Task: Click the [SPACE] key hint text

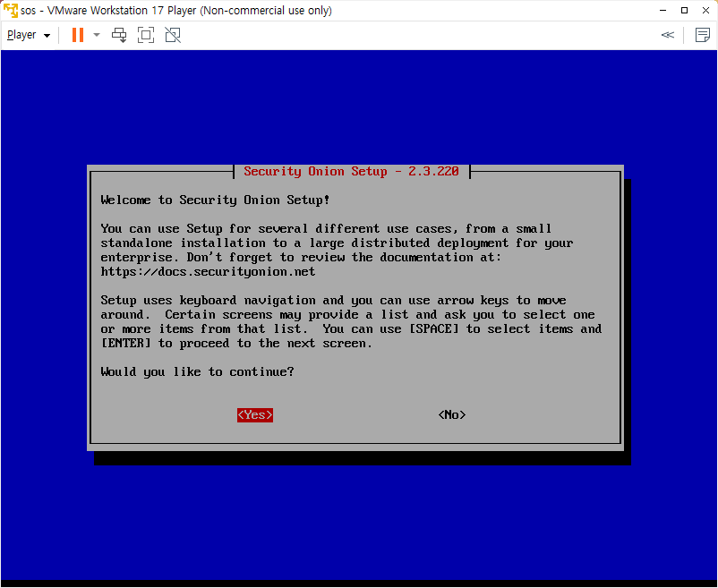Action: pos(433,329)
